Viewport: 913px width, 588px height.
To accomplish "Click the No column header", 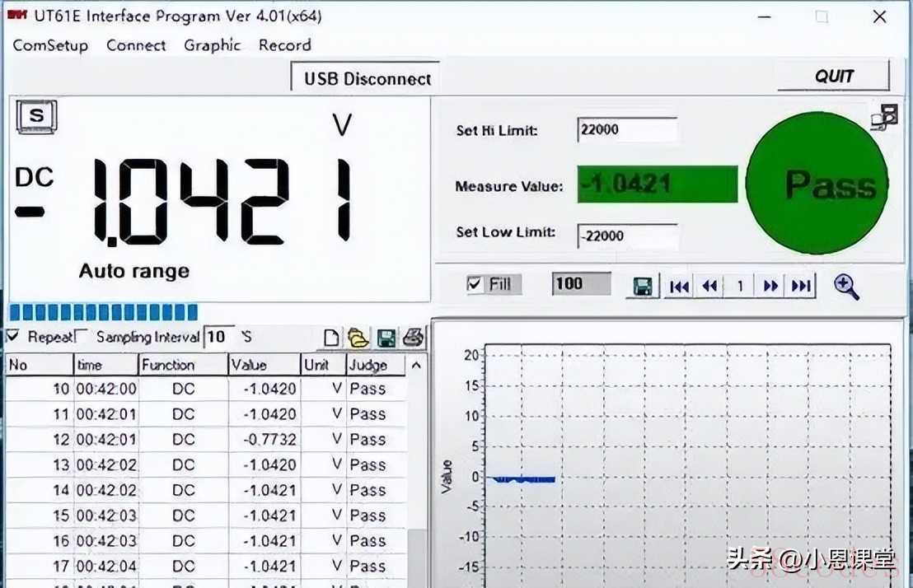I will (x=39, y=365).
